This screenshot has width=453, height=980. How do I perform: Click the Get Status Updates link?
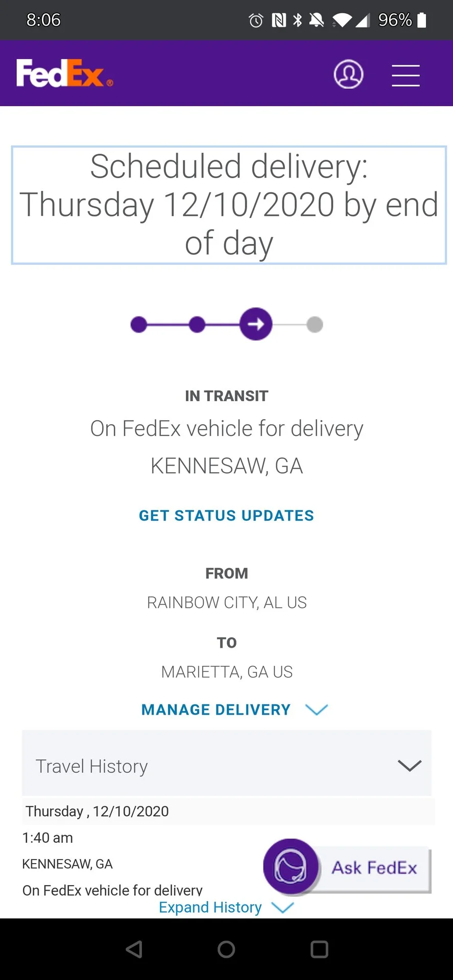(x=226, y=516)
